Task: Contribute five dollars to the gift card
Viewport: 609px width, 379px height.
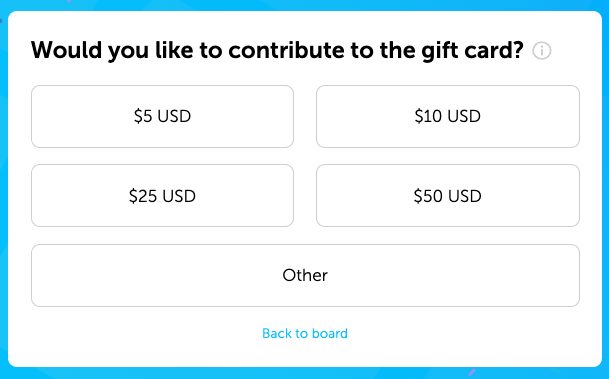Action: tap(162, 116)
